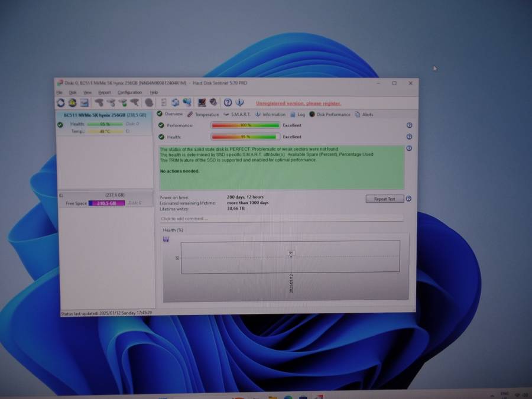This screenshot has width=532, height=399.
Task: Click the save icon below Health (%)
Action: click(x=166, y=239)
